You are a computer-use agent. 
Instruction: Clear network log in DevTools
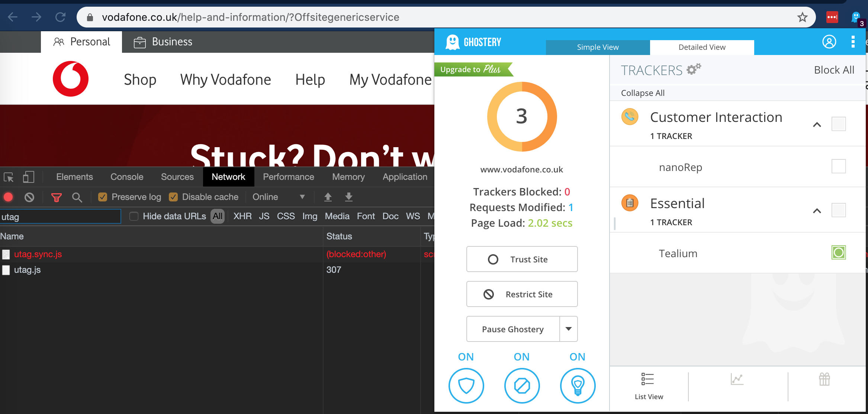[29, 197]
